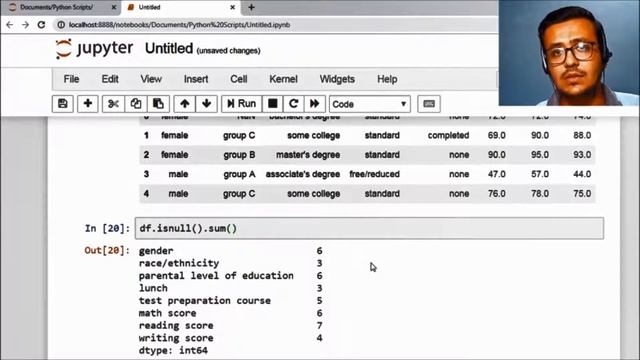640x360 pixels.
Task: Cut selected cells with scissors icon
Action: [113, 104]
